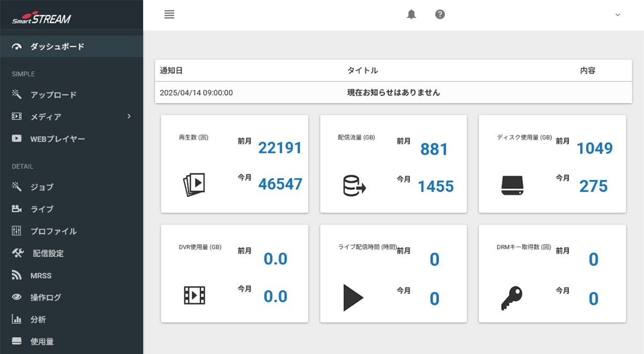This screenshot has height=354, width=644.
Task: Click the 配信設定 tools icon
Action: coord(18,253)
